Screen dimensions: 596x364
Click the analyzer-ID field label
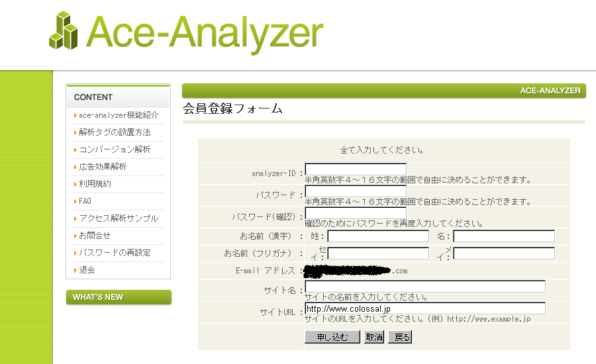[x=273, y=173]
